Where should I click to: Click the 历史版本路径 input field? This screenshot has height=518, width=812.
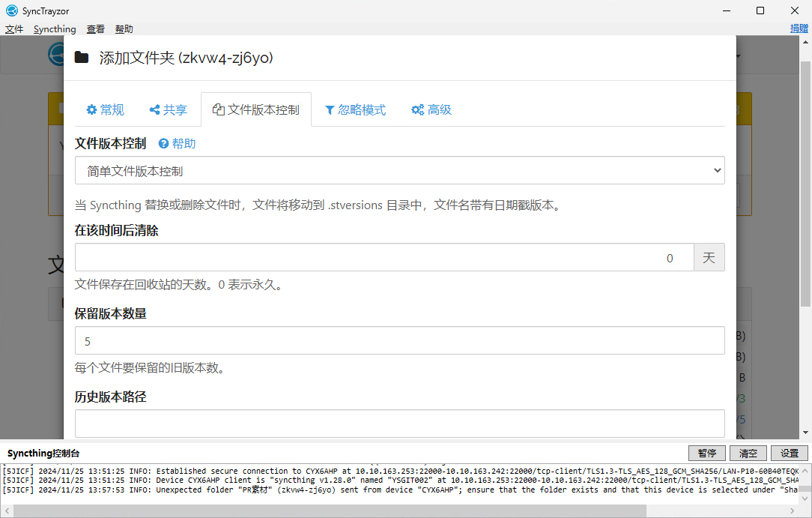click(400, 424)
